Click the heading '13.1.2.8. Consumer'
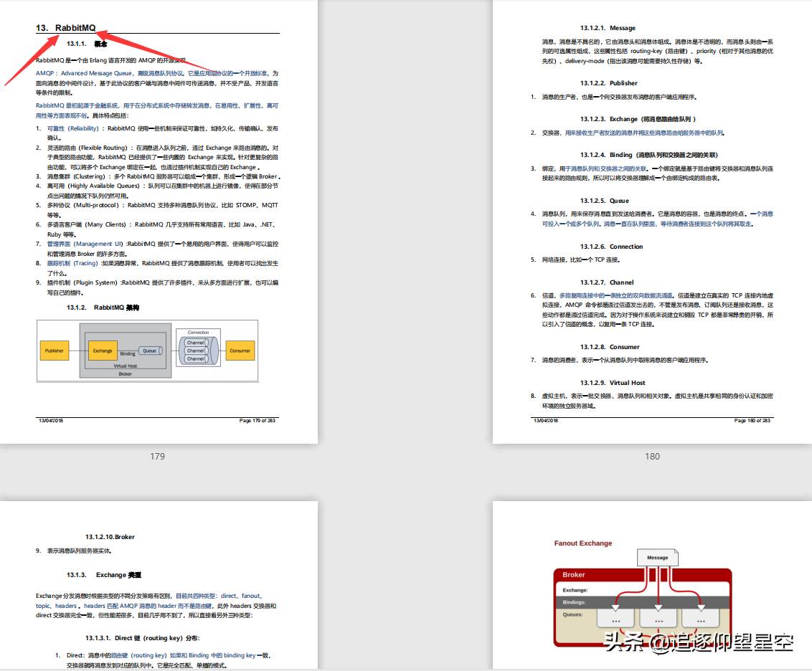Image resolution: width=812 pixels, height=671 pixels. tap(610, 347)
